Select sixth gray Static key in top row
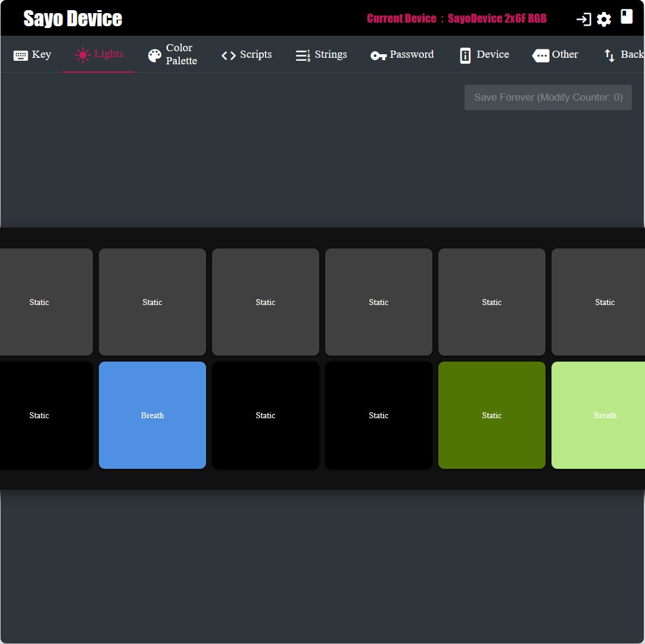This screenshot has height=644, width=645. pos(598,302)
